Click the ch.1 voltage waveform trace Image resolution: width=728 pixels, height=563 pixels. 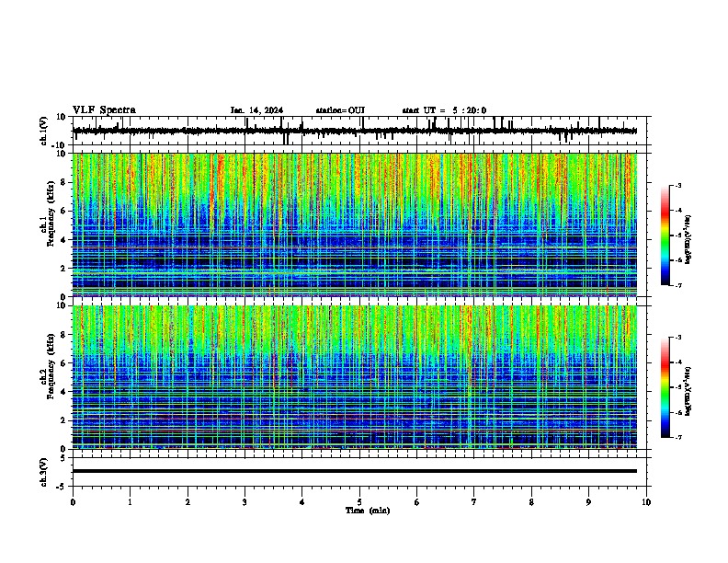355,131
